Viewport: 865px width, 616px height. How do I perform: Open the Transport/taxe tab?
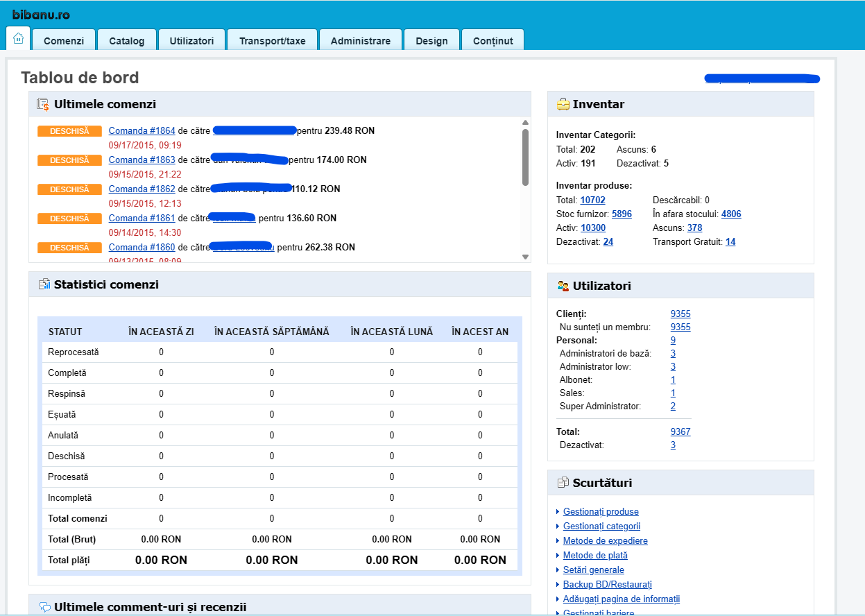click(273, 40)
